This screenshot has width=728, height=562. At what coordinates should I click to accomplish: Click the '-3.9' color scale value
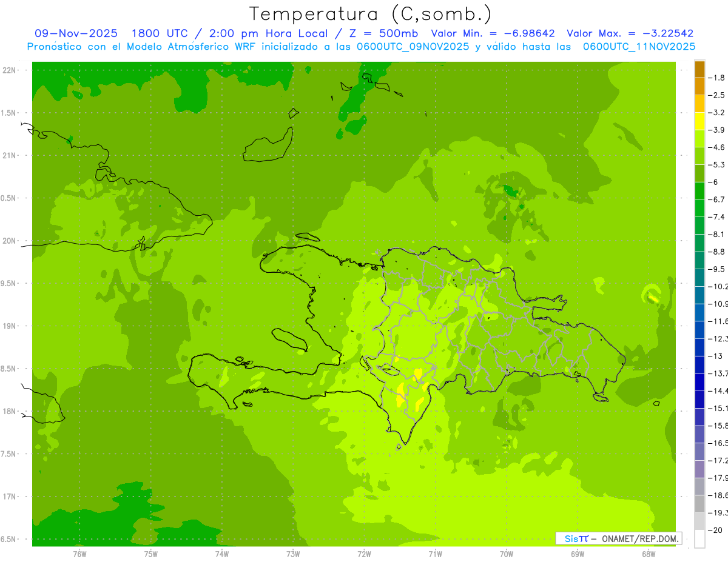pos(716,130)
